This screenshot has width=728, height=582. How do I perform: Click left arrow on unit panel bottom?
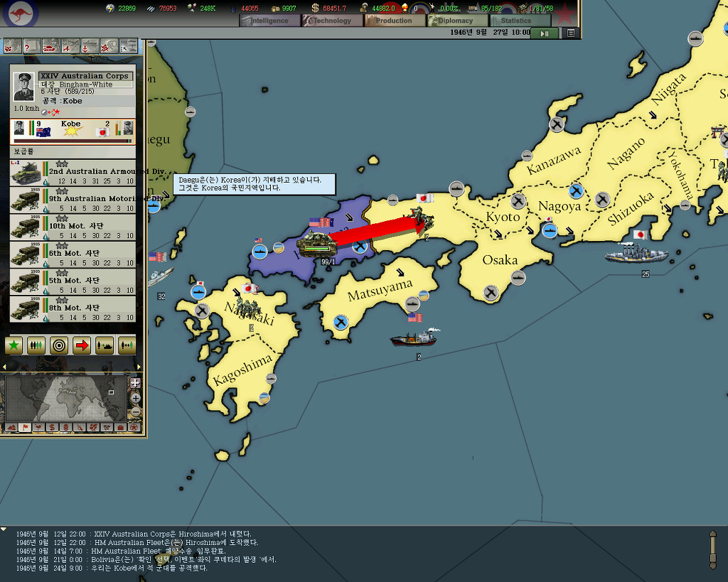(x=4, y=367)
